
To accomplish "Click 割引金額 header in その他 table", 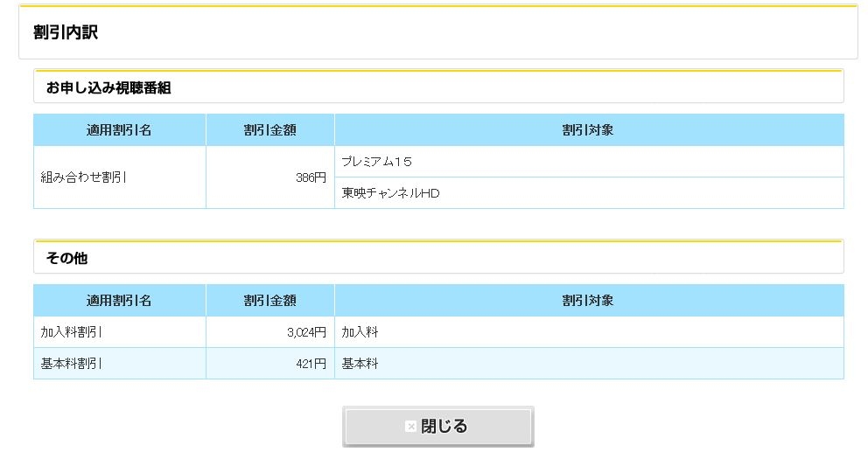I will (x=269, y=301).
